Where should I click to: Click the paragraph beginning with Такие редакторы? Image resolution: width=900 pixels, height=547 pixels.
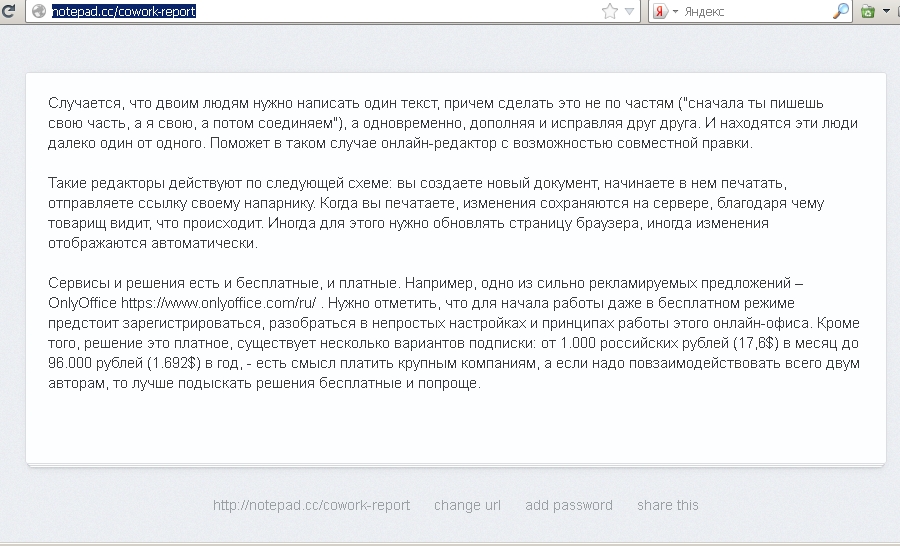(436, 213)
